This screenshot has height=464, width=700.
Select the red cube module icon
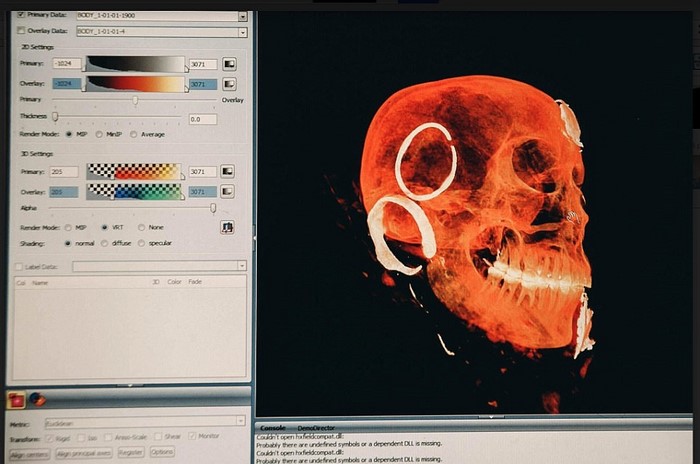[16, 400]
